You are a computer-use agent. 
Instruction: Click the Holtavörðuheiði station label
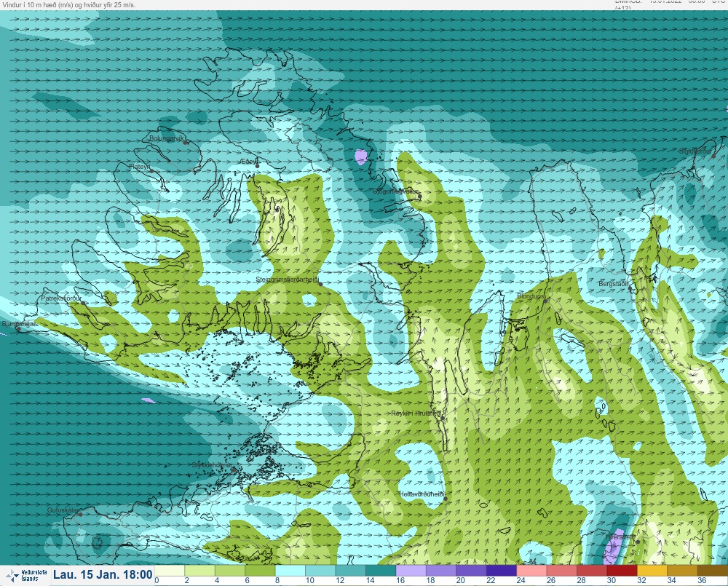click(x=422, y=494)
